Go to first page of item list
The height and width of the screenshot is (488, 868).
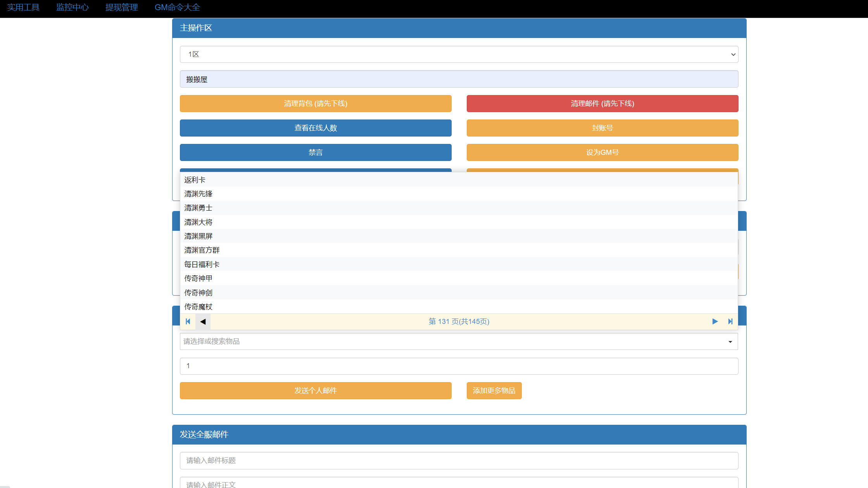coord(188,321)
